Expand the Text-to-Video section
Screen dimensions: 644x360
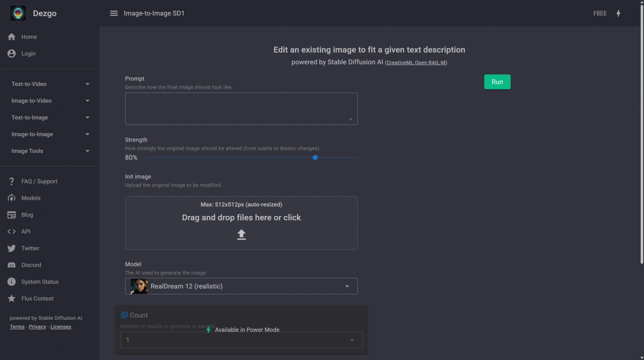49,84
